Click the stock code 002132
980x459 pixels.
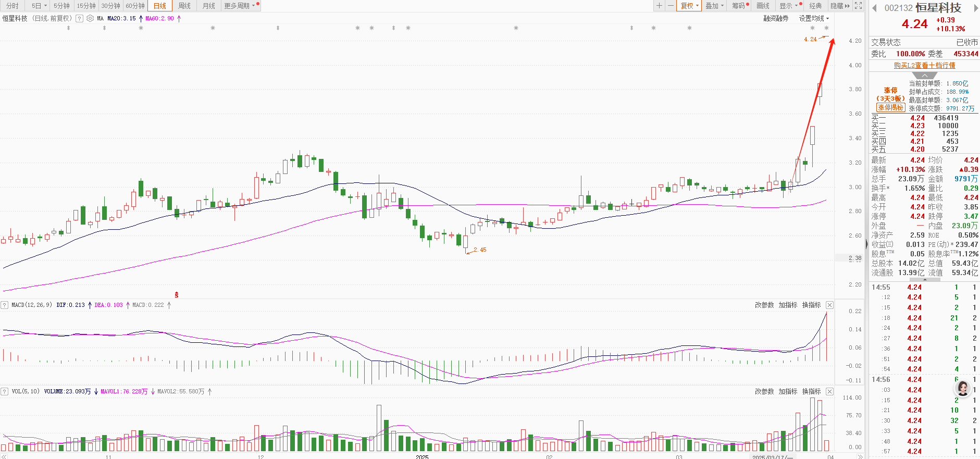pos(899,8)
